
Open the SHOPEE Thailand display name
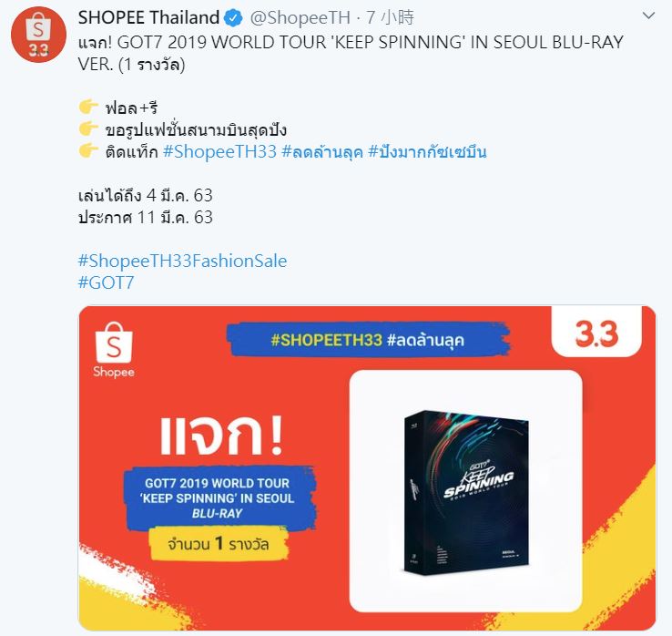[148, 17]
